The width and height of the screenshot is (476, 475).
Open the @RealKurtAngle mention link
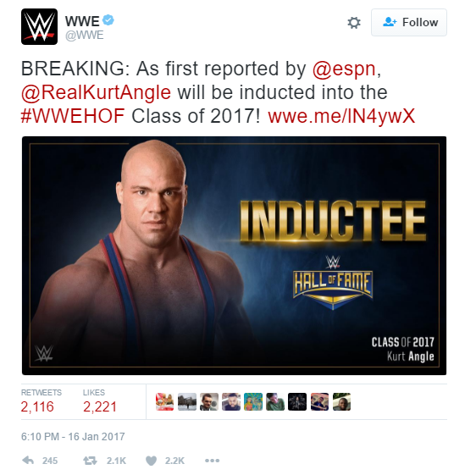(x=96, y=92)
